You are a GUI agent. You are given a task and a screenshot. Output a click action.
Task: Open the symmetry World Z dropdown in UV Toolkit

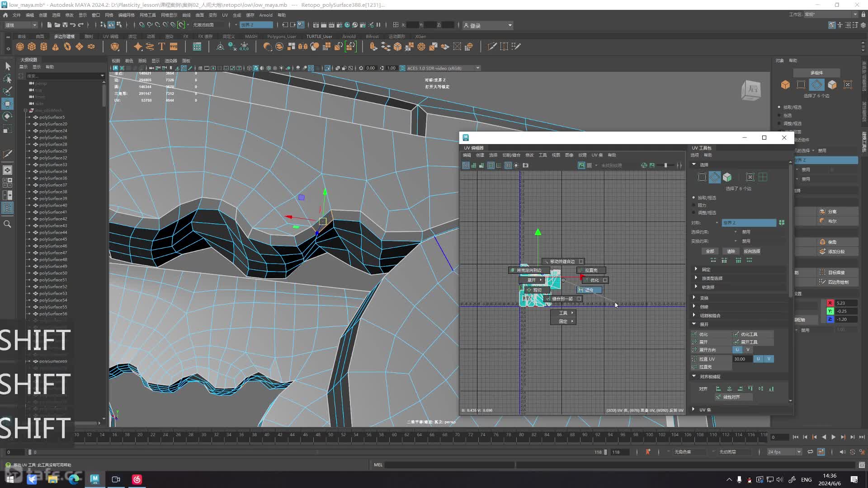click(749, 223)
